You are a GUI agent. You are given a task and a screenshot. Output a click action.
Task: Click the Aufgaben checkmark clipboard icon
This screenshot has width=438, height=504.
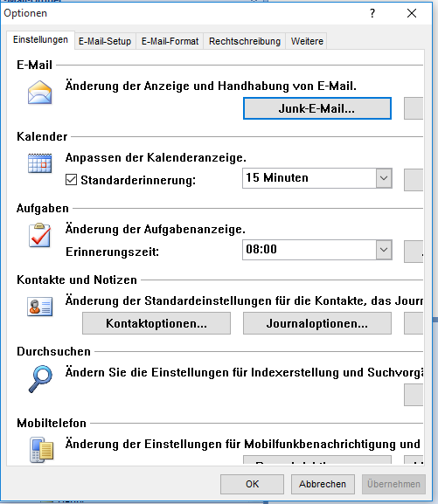[x=39, y=235]
